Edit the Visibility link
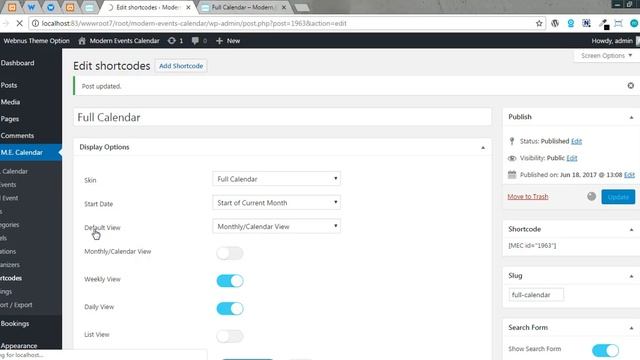This screenshot has height=360, width=640. click(x=572, y=158)
